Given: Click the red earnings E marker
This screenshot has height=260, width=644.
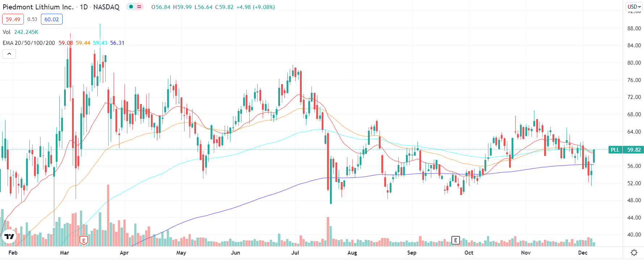Looking at the screenshot, I should [84, 240].
